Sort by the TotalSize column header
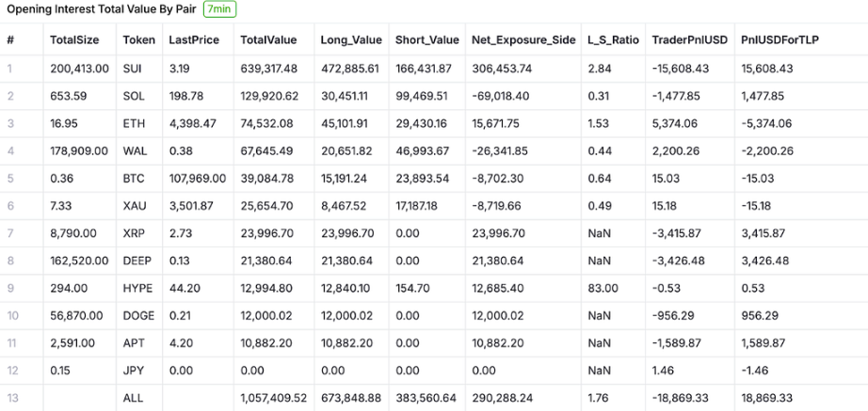This screenshot has width=868, height=411. point(74,40)
